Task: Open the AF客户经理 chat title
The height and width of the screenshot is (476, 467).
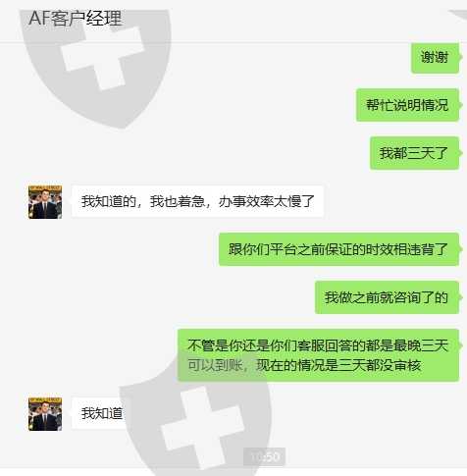Action: [76, 18]
